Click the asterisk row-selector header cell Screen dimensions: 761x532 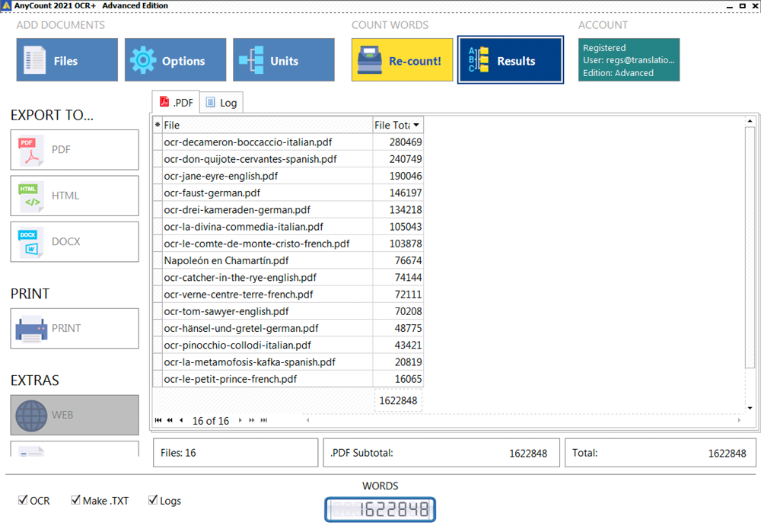pos(158,126)
